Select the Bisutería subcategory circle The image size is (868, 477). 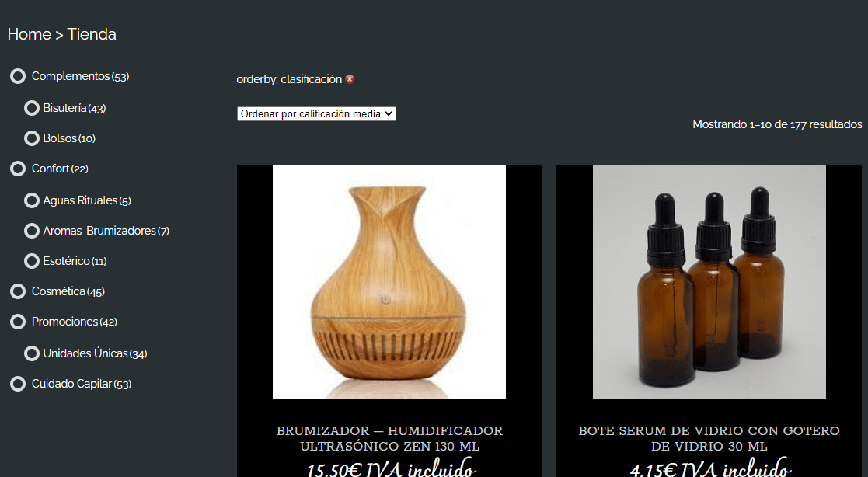[32, 108]
